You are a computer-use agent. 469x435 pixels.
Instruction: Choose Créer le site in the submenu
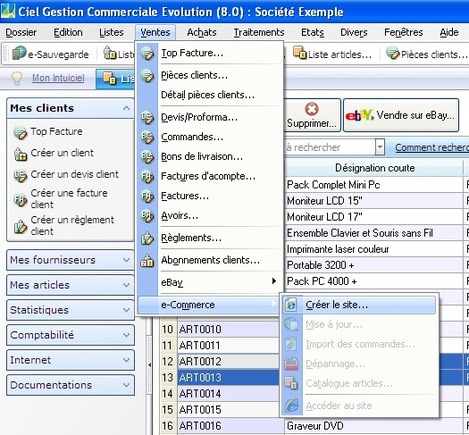pos(359,305)
